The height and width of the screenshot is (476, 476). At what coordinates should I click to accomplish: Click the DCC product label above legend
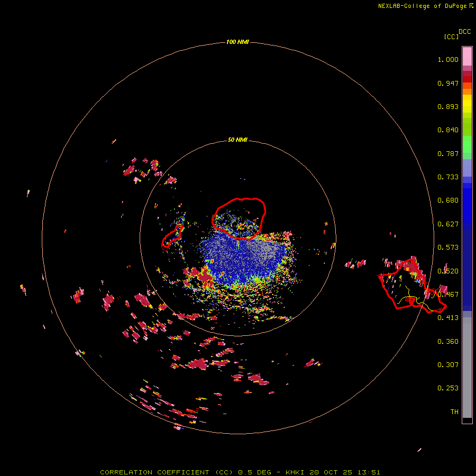coord(464,32)
